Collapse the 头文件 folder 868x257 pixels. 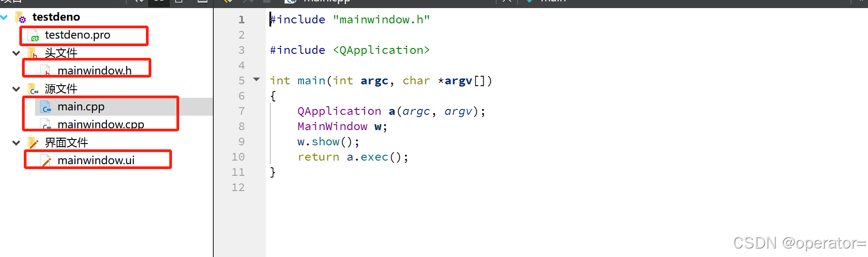(16, 53)
